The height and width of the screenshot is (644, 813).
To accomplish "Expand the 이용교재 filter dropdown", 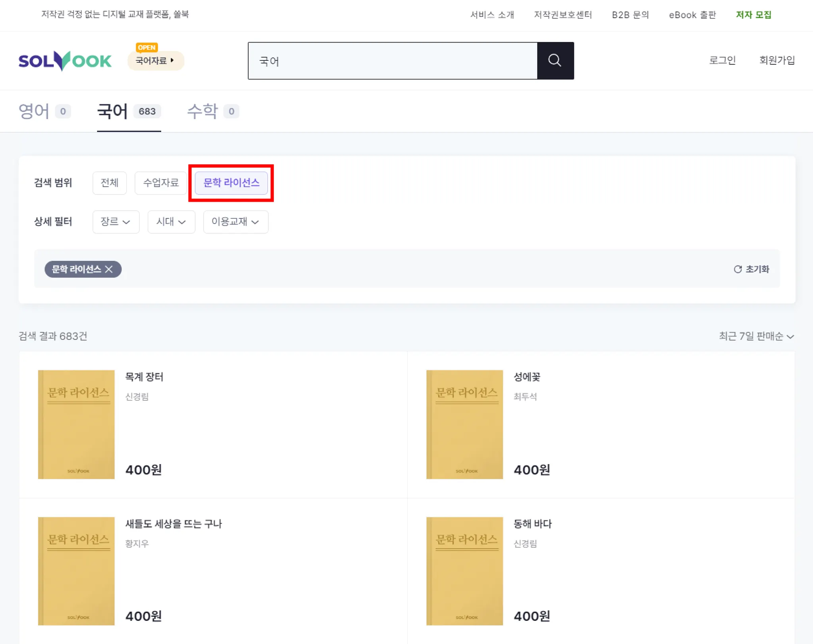I will pos(235,222).
